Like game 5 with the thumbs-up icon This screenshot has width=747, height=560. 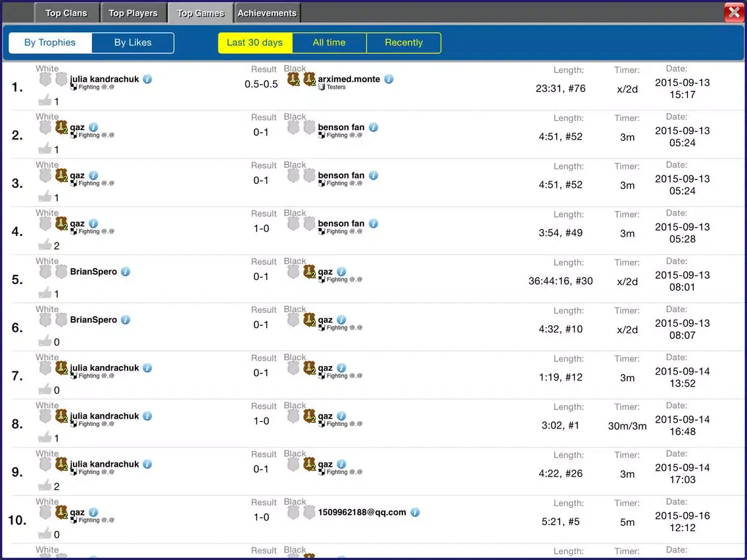click(45, 292)
